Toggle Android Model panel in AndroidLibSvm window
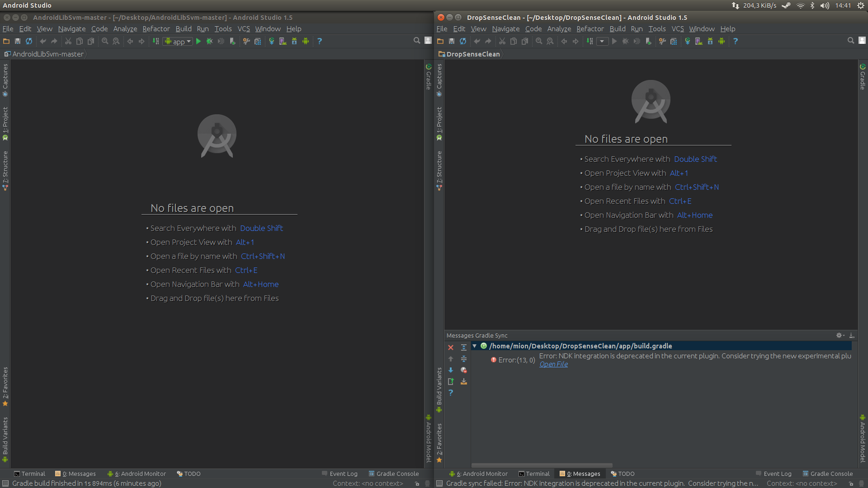868x488 pixels. tap(429, 439)
